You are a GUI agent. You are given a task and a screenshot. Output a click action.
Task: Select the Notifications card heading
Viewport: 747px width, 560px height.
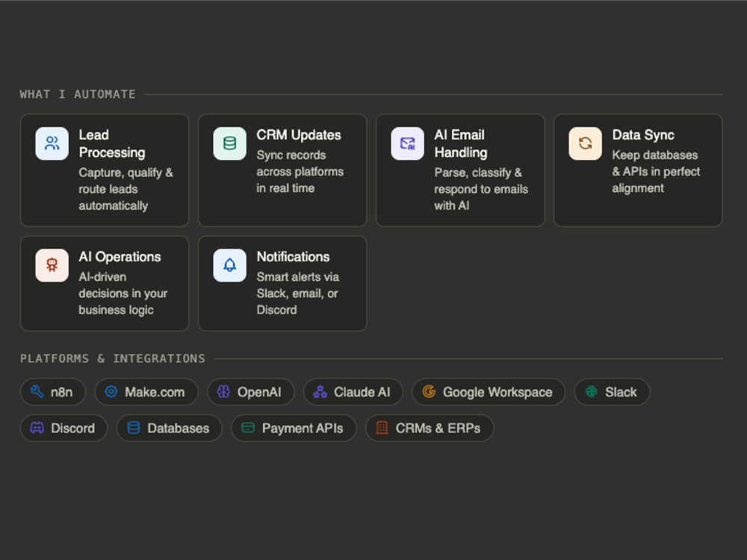point(293,257)
